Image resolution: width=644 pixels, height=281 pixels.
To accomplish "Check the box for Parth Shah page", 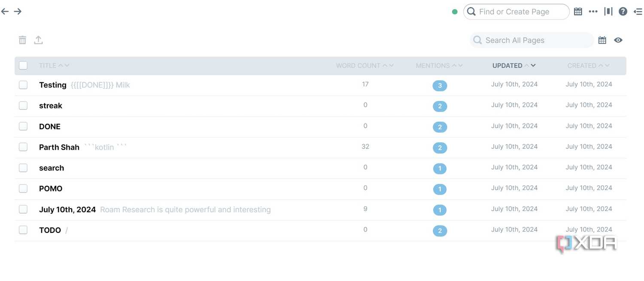I will pyautogui.click(x=23, y=147).
